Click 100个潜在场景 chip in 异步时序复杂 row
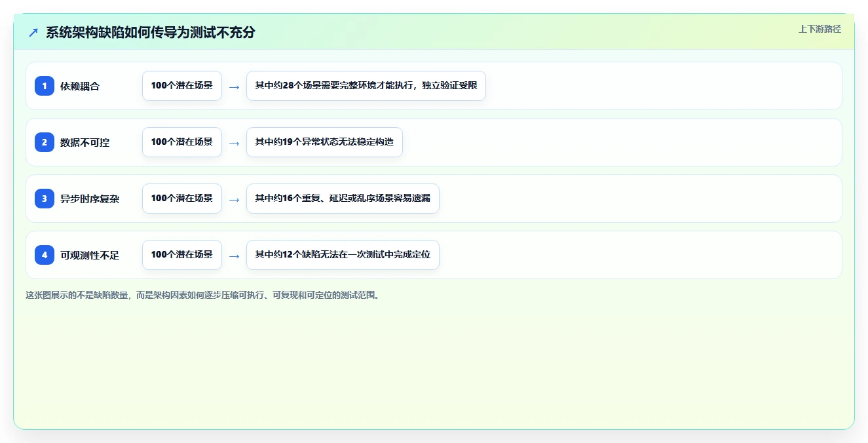868x443 pixels. coord(182,199)
